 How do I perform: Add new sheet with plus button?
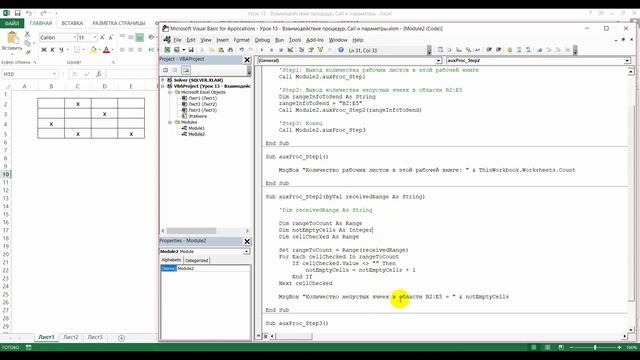[x=121, y=338]
